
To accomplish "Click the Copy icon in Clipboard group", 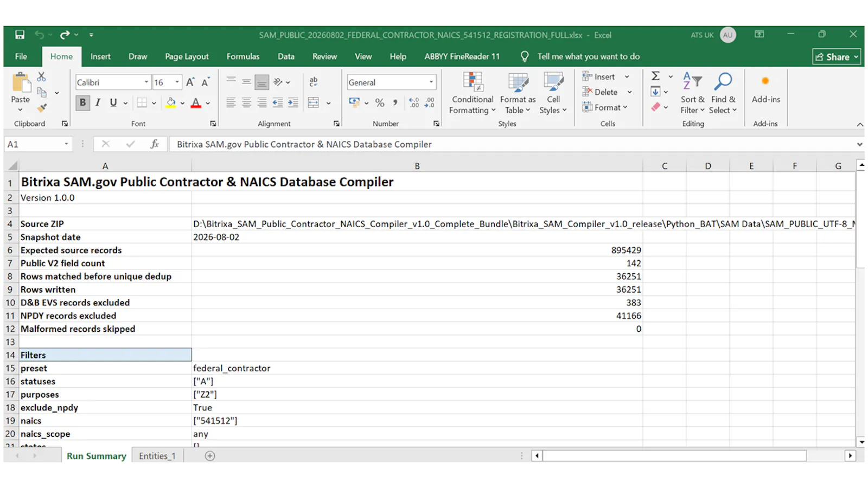I will (x=42, y=93).
